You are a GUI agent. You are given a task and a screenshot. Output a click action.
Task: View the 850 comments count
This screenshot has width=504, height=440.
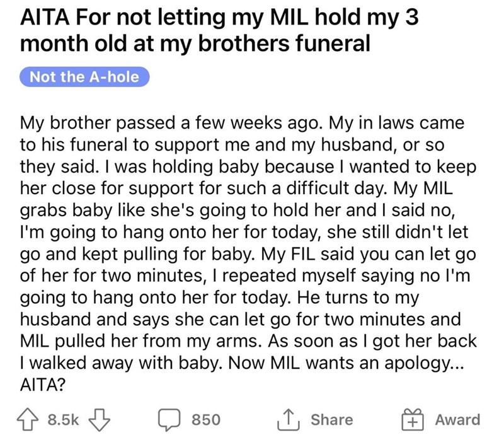[x=205, y=419]
